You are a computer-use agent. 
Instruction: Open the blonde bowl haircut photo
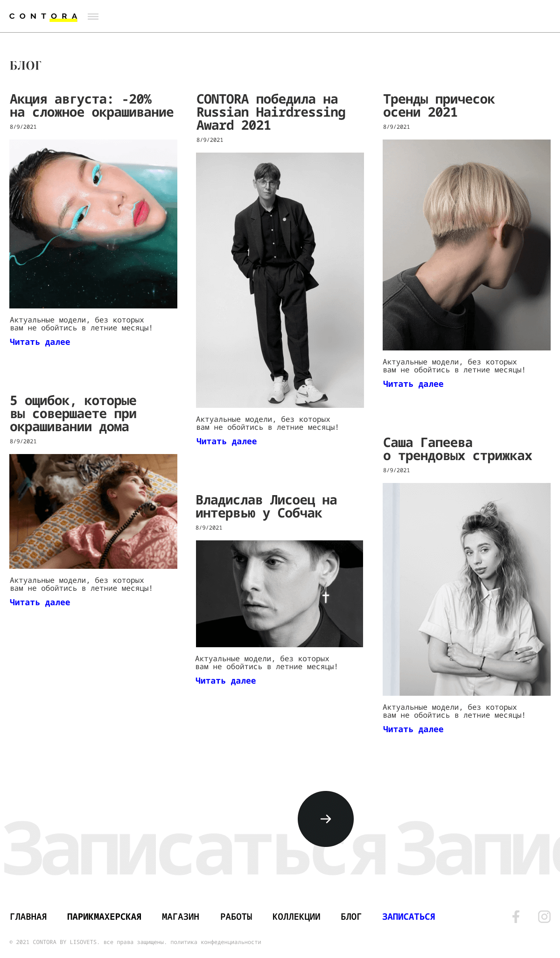467,245
